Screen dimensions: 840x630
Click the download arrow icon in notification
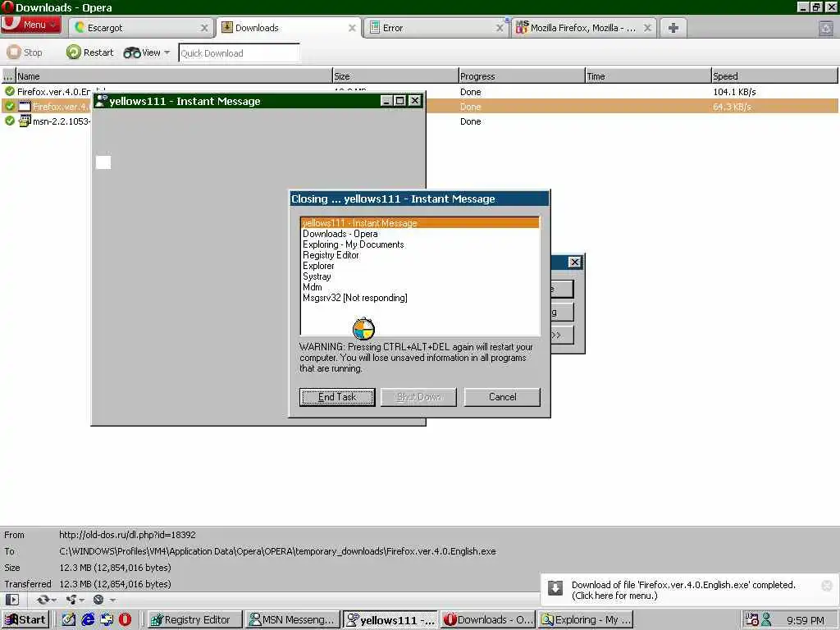[x=555, y=587]
